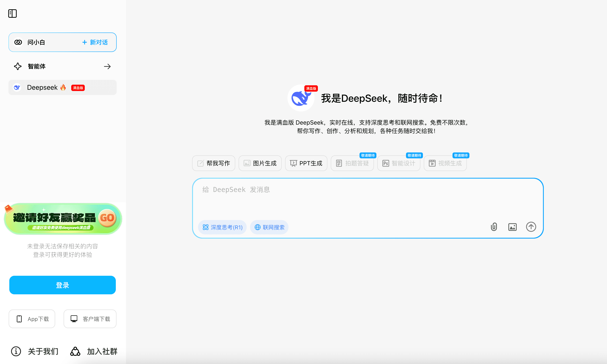Click the pencil icon in 帮我写作

(201, 163)
